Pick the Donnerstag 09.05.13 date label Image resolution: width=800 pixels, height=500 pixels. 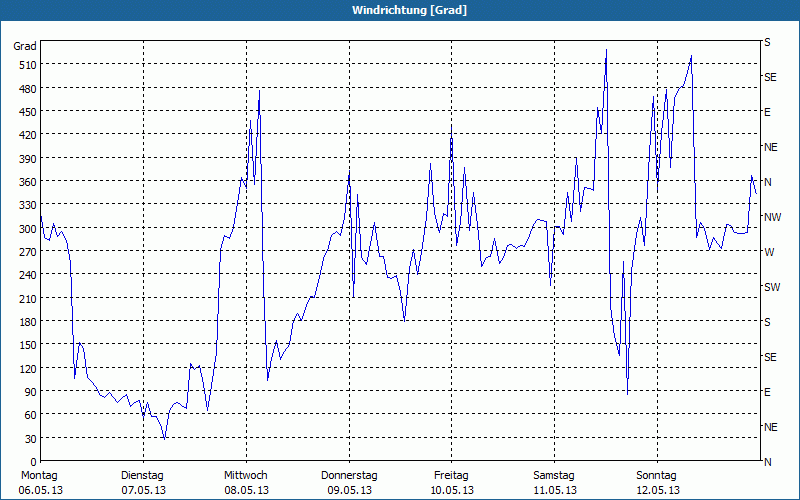[x=349, y=482]
